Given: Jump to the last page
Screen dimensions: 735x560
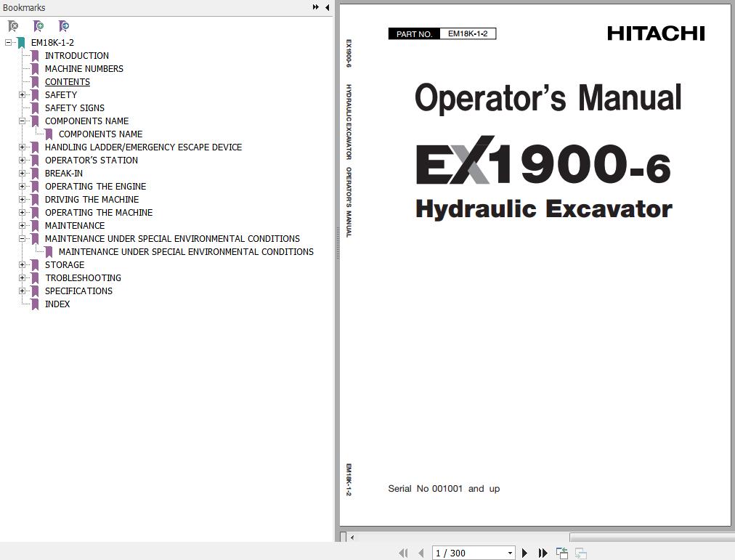Looking at the screenshot, I should pyautogui.click(x=543, y=553).
